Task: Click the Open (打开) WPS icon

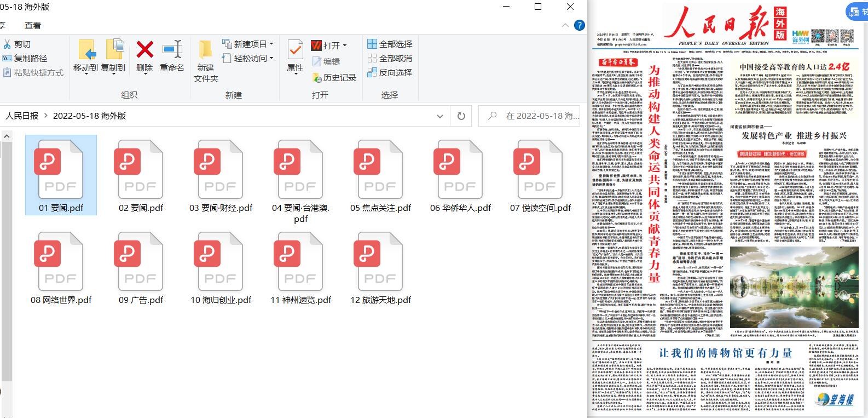Action: tap(316, 45)
